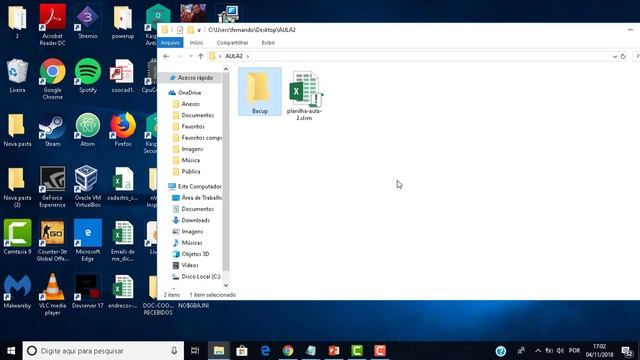Select planilha-aula-2.xlsm Excel file
The image size is (640, 360).
[x=304, y=96]
